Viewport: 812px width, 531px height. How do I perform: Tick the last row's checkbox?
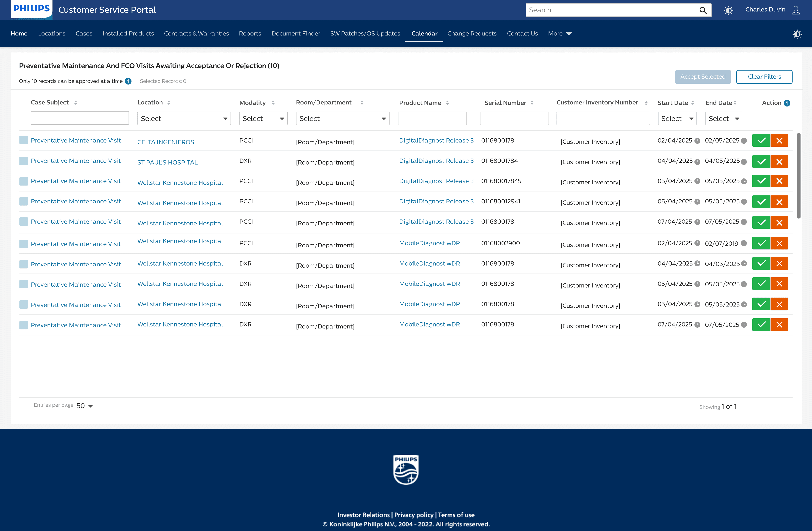click(24, 325)
